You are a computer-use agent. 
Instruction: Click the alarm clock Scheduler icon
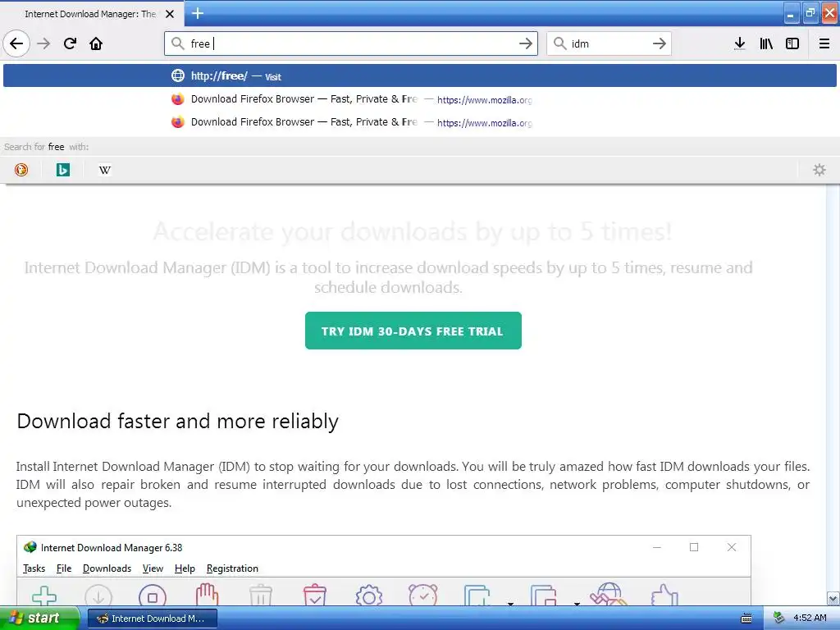(423, 595)
